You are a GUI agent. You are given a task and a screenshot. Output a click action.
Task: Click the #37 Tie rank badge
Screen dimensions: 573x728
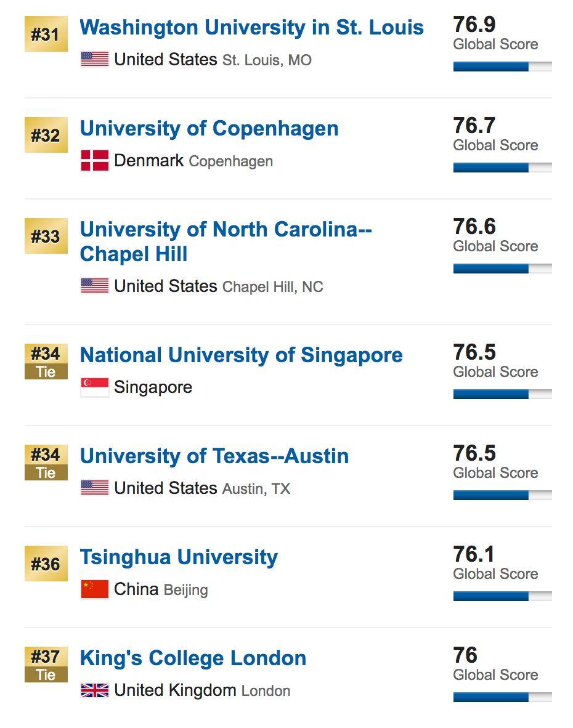[x=46, y=665]
